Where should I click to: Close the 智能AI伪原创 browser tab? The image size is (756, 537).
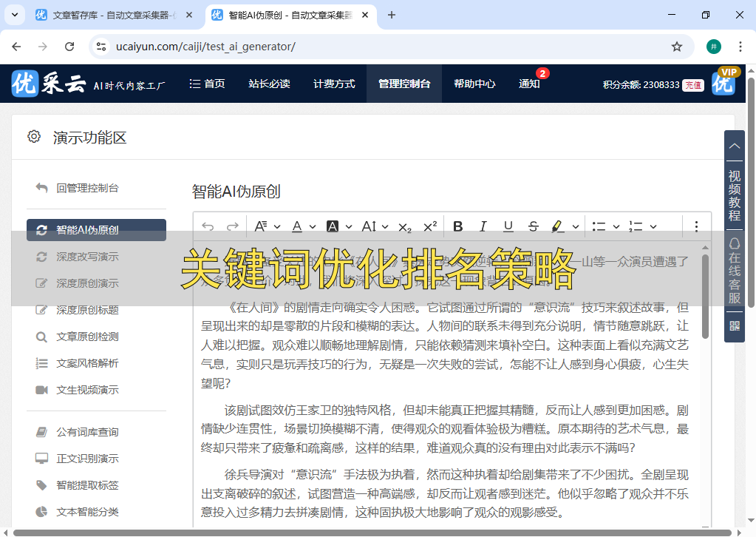[x=365, y=15]
